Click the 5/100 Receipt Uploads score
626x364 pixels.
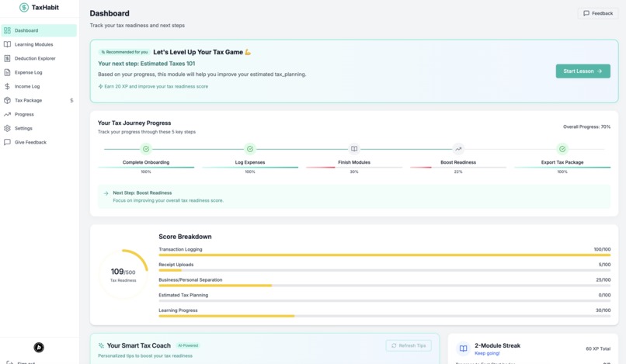click(604, 264)
